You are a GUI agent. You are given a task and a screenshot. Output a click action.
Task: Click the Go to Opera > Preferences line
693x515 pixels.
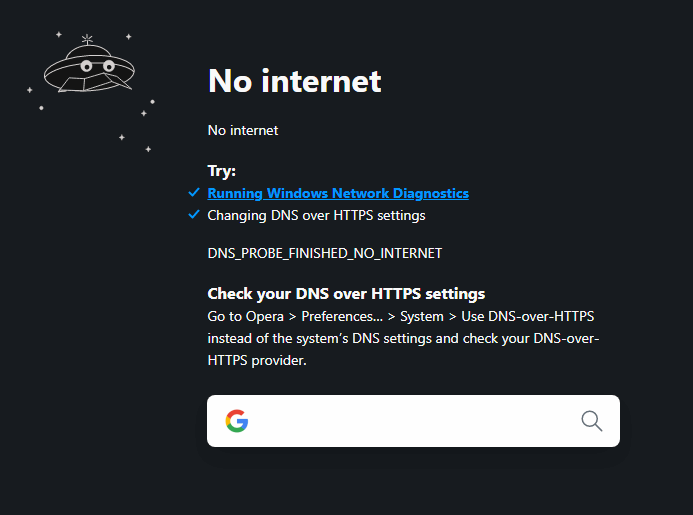click(x=401, y=317)
